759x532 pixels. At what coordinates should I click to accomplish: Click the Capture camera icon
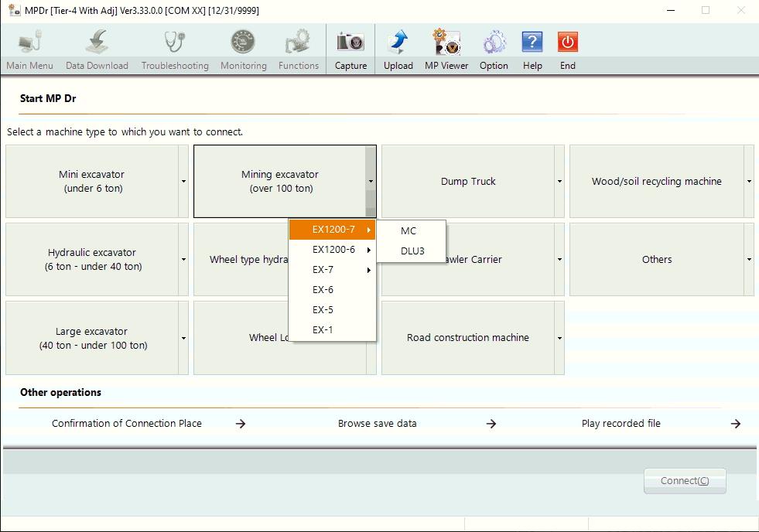[x=350, y=43]
